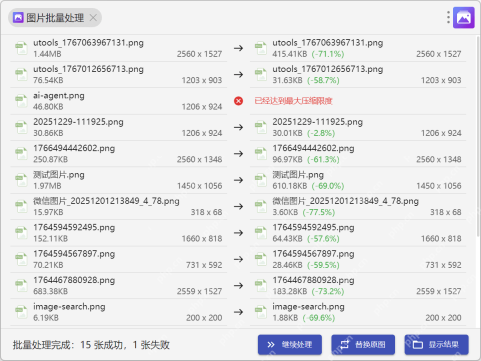Click compression ratio (-2.8%)
Image resolution: width=481 pixels, height=361 pixels.
click(x=321, y=133)
